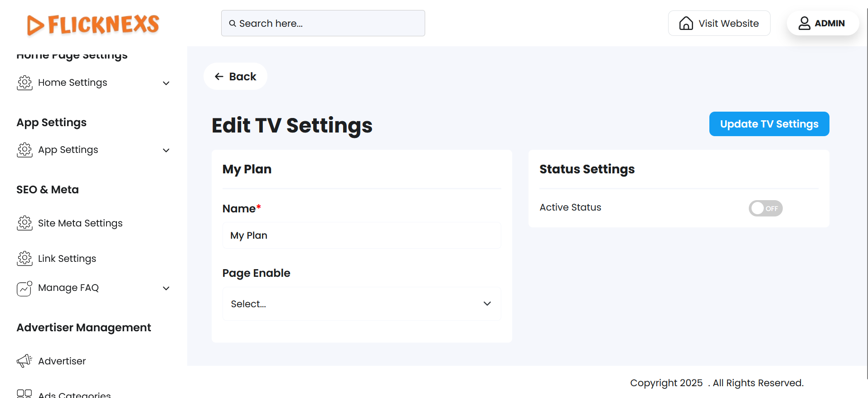Click the Flicknexs logo

[93, 25]
